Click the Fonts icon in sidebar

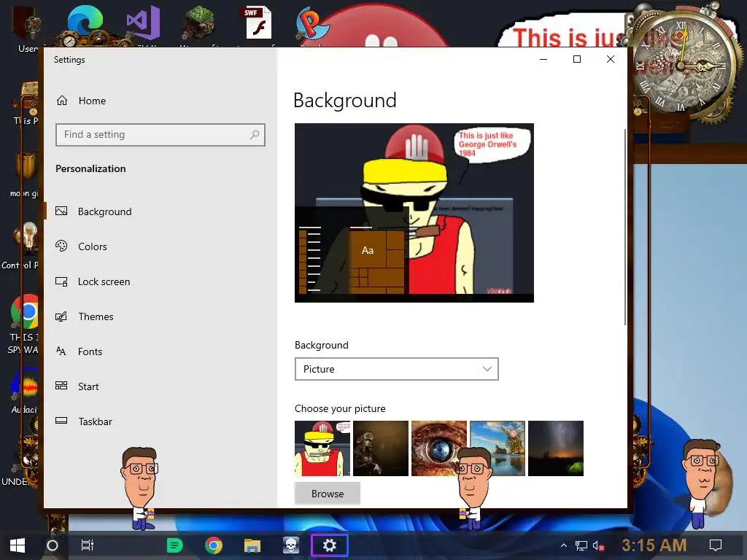[61, 351]
